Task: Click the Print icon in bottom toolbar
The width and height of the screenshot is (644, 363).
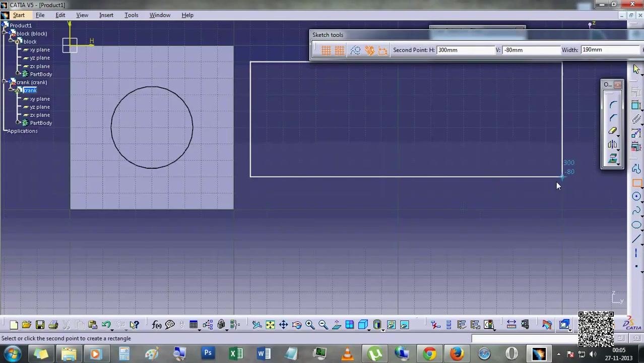Action: 53,325
